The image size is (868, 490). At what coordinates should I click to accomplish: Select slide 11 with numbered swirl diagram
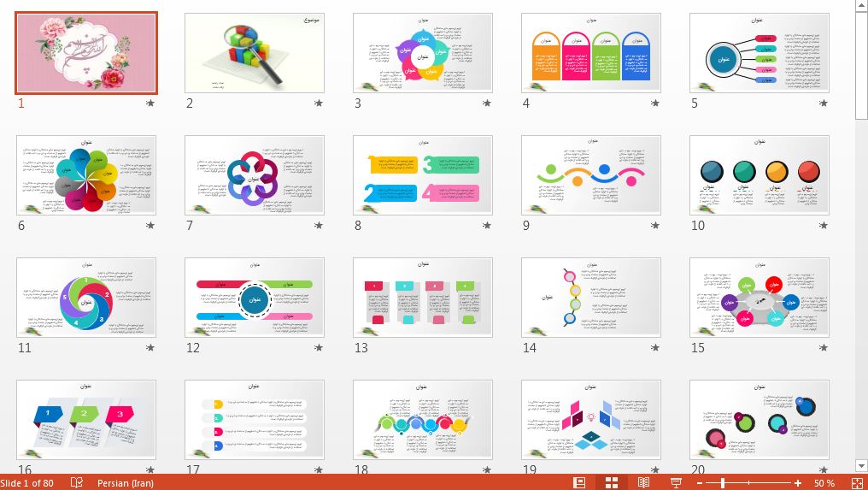[x=86, y=298]
